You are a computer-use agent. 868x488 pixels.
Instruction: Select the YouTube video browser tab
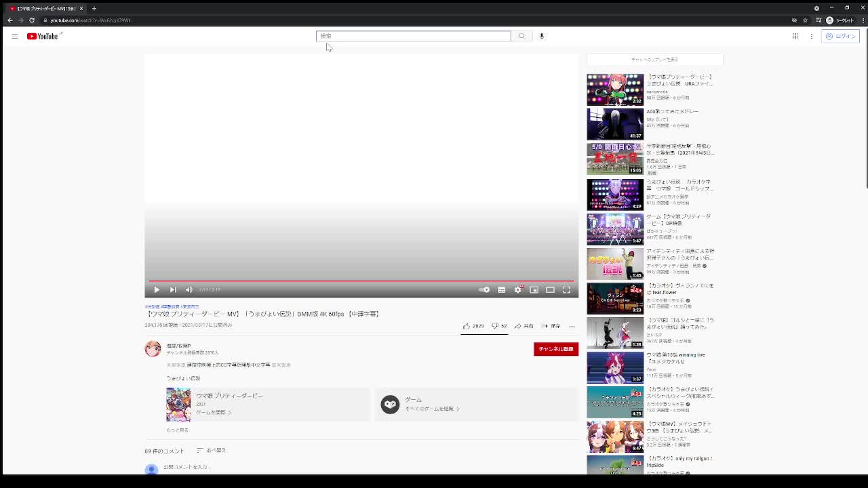[45, 8]
